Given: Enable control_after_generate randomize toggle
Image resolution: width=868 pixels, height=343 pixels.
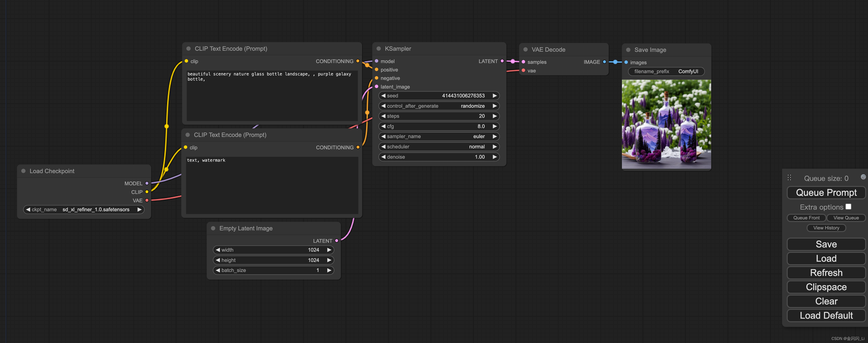Looking at the screenshot, I should tap(437, 105).
